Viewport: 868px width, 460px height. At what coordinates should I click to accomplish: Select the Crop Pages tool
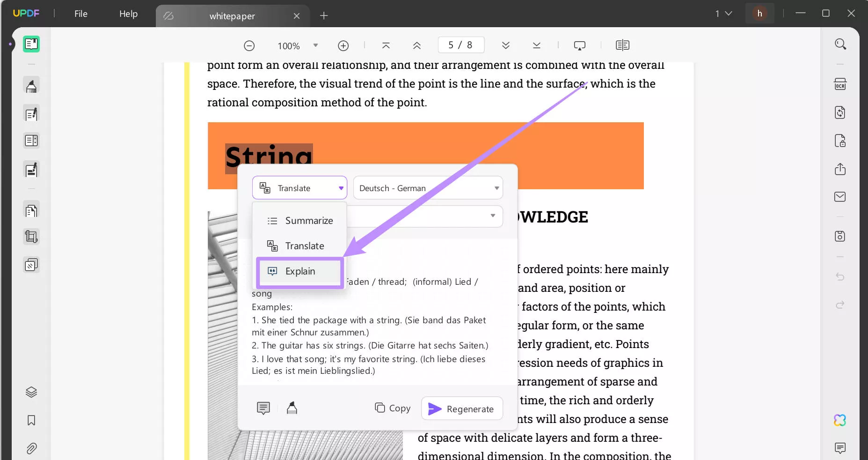tap(31, 237)
